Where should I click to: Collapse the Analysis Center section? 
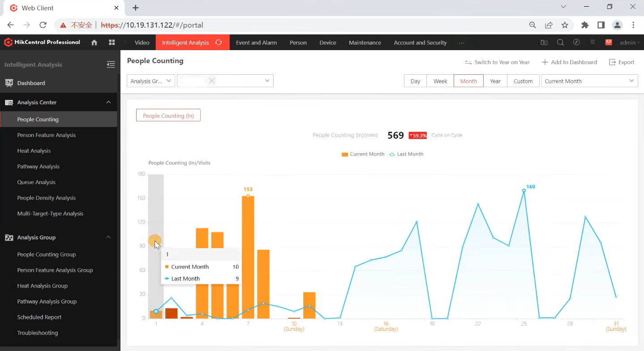click(108, 103)
